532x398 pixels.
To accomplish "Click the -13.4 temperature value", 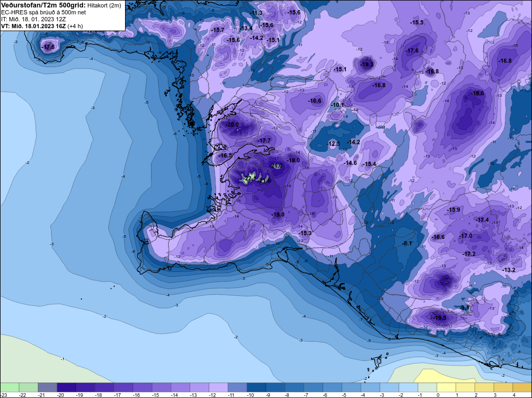I will [x=246, y=28].
